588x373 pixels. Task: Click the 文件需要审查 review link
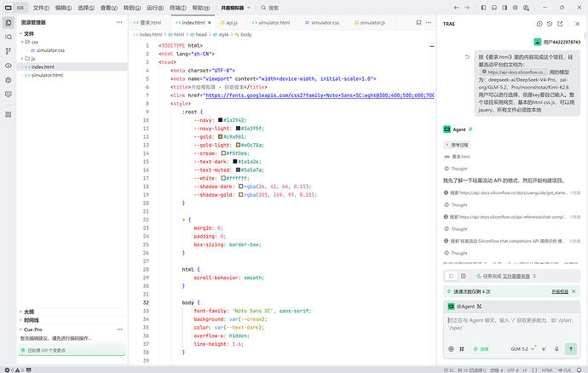[516, 276]
